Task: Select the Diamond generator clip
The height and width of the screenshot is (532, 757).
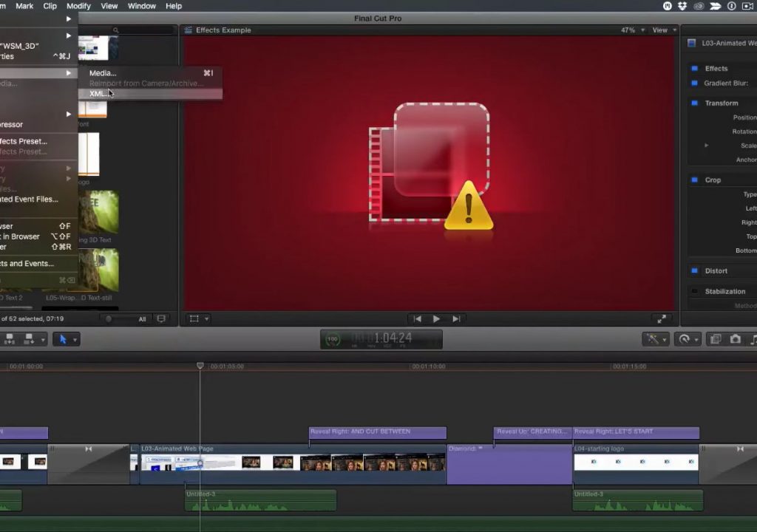Action: pyautogui.click(x=509, y=465)
